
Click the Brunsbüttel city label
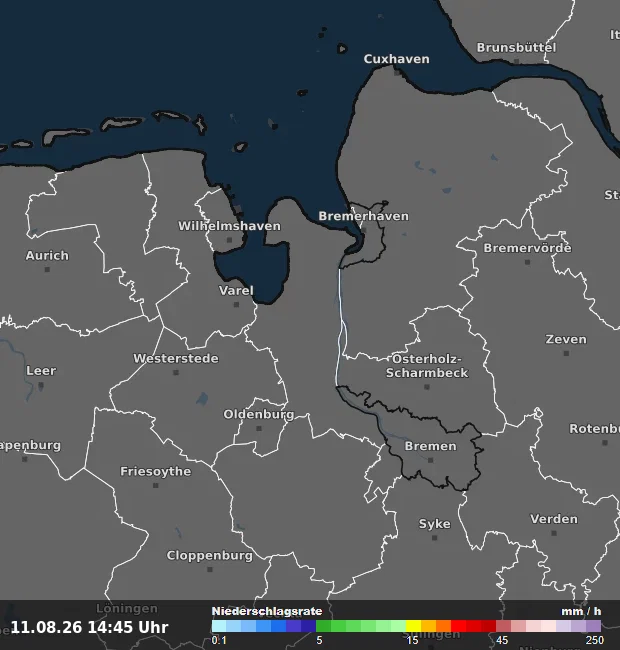tap(516, 48)
